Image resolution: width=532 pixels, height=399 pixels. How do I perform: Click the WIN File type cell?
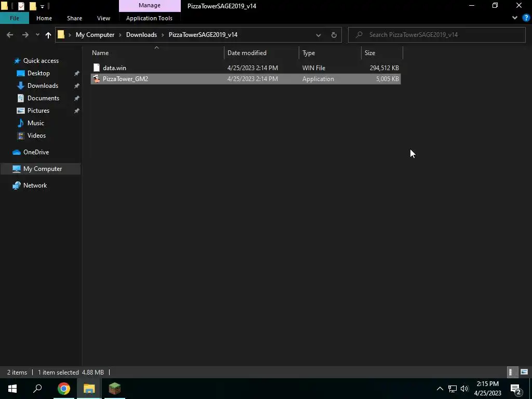(x=314, y=68)
